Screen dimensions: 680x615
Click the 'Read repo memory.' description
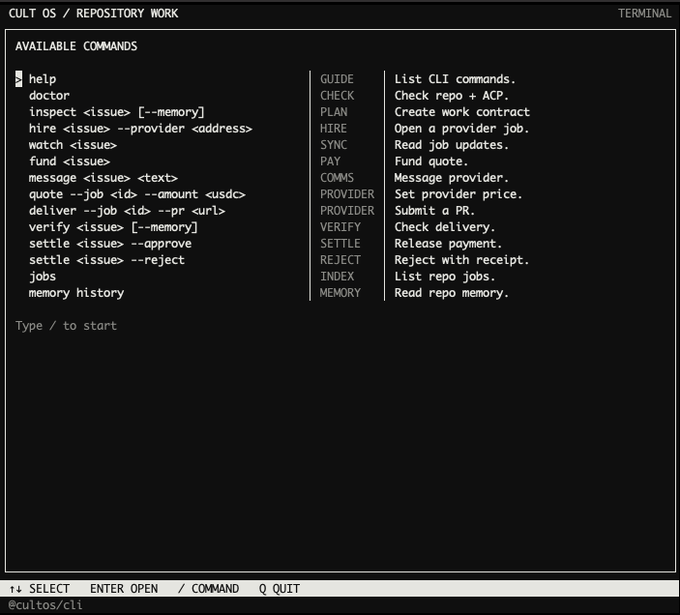point(451,293)
